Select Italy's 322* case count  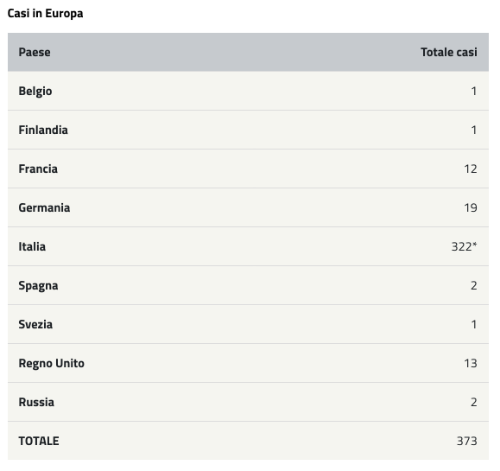pos(464,247)
